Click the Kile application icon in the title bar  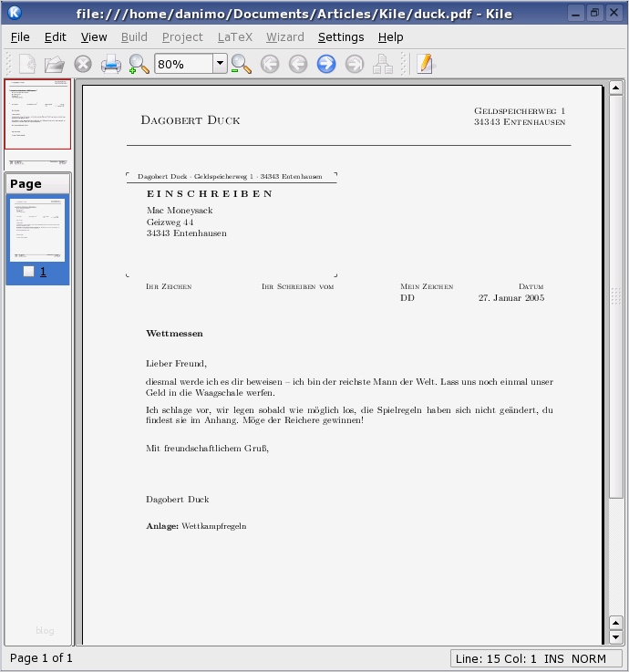tap(15, 13)
